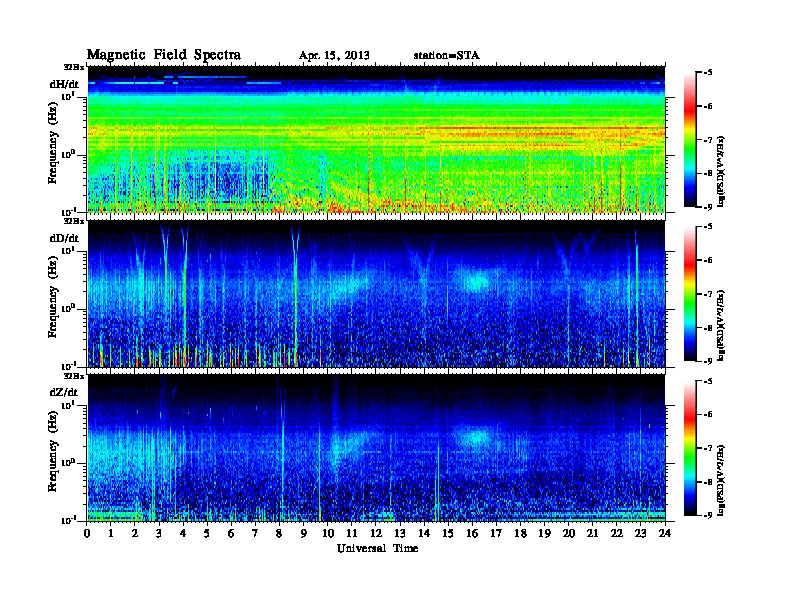
Task: Click the dD/dt spectrogram plot area
Action: 376,293
